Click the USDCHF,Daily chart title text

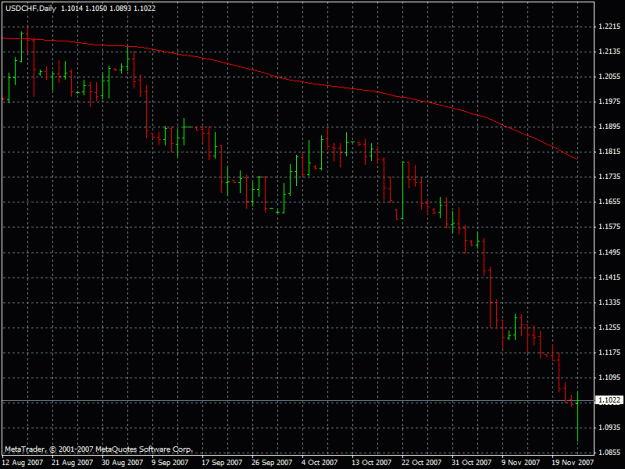pyautogui.click(x=31, y=8)
